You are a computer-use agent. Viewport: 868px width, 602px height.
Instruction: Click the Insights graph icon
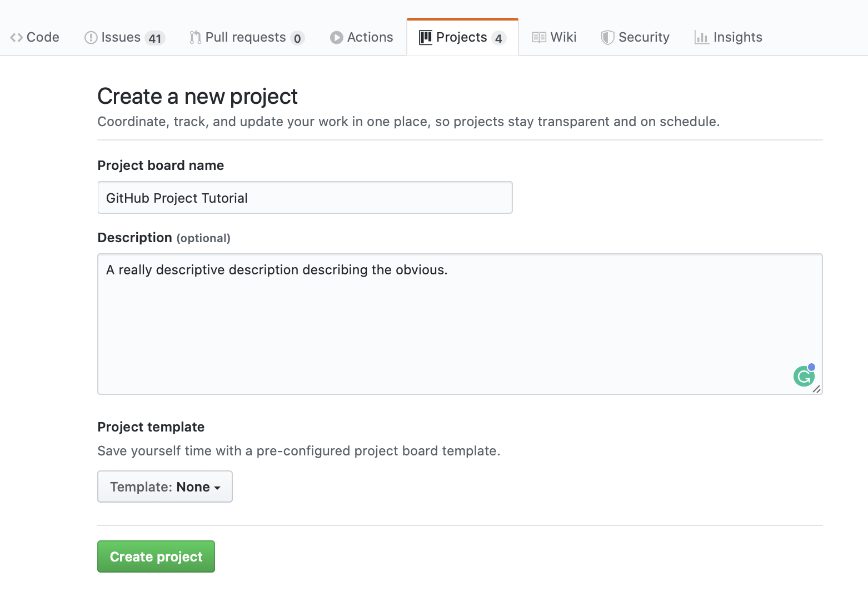click(x=701, y=37)
